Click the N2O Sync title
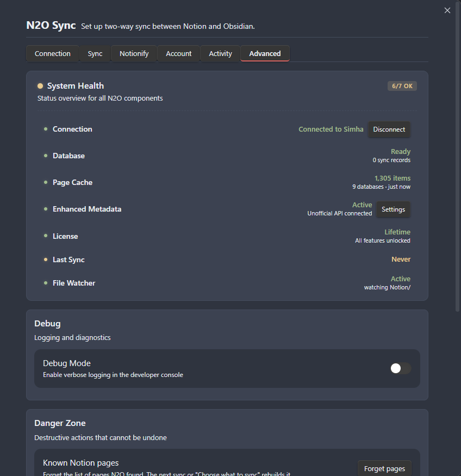This screenshot has height=476, width=461. click(x=51, y=25)
